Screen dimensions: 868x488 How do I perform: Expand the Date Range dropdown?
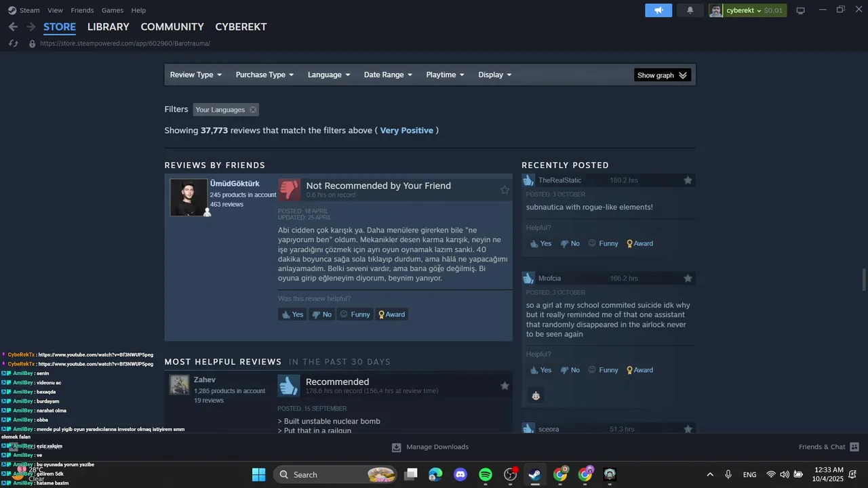point(388,75)
